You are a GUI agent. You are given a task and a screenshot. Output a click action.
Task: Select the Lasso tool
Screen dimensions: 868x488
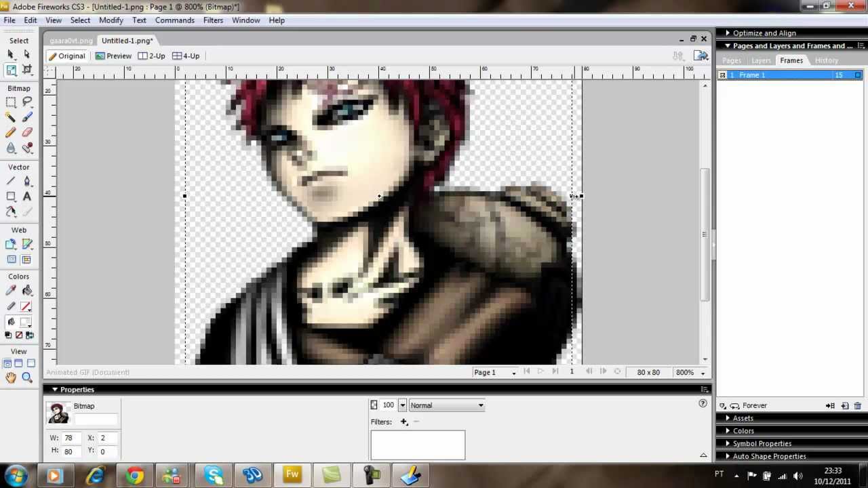(x=27, y=102)
